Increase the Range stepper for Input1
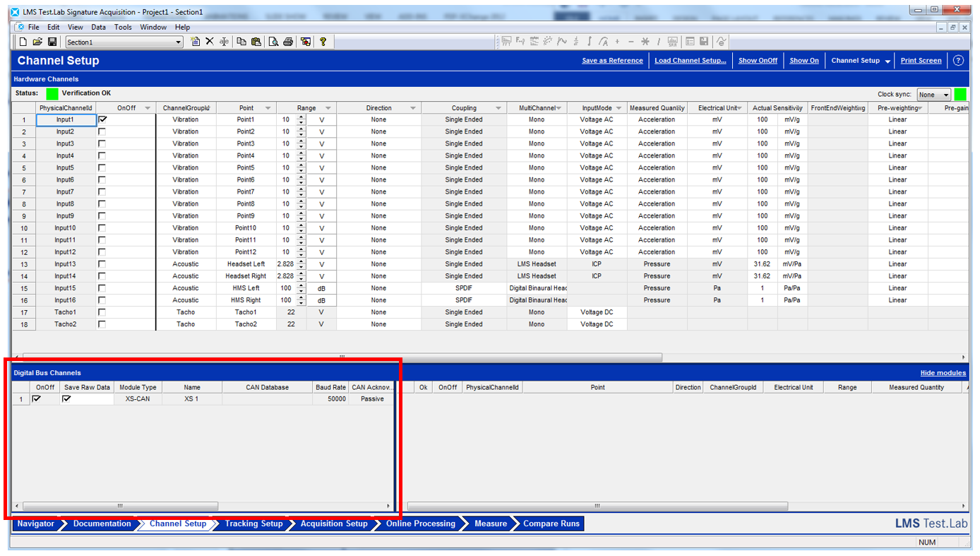The width and height of the screenshot is (980, 556). tap(301, 117)
